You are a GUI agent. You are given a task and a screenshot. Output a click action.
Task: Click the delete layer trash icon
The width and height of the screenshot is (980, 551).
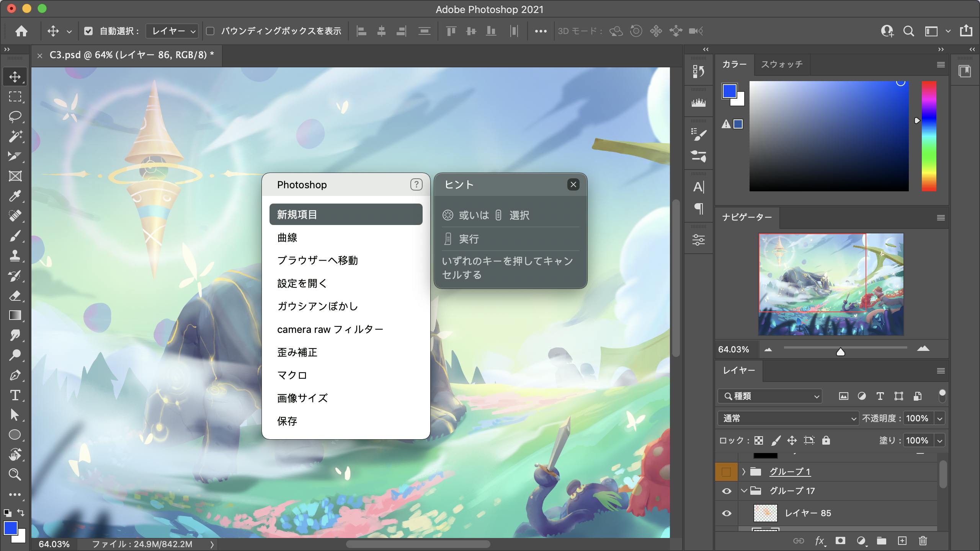[x=923, y=541]
